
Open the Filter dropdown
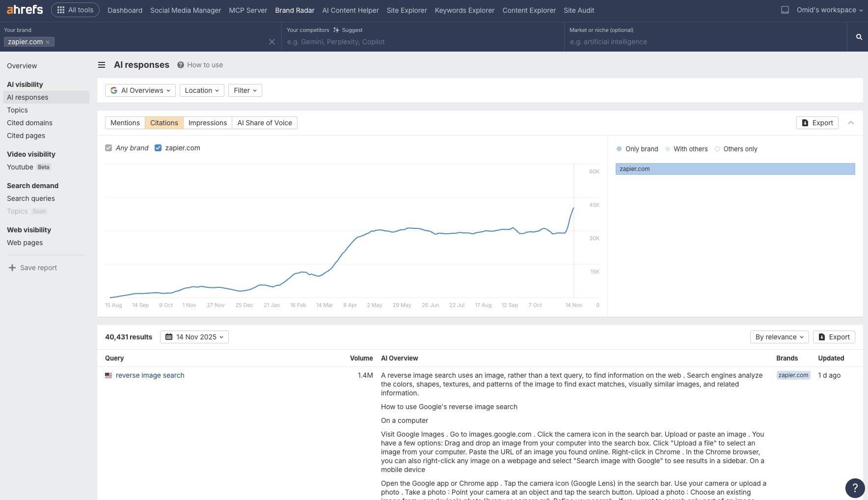(x=245, y=90)
